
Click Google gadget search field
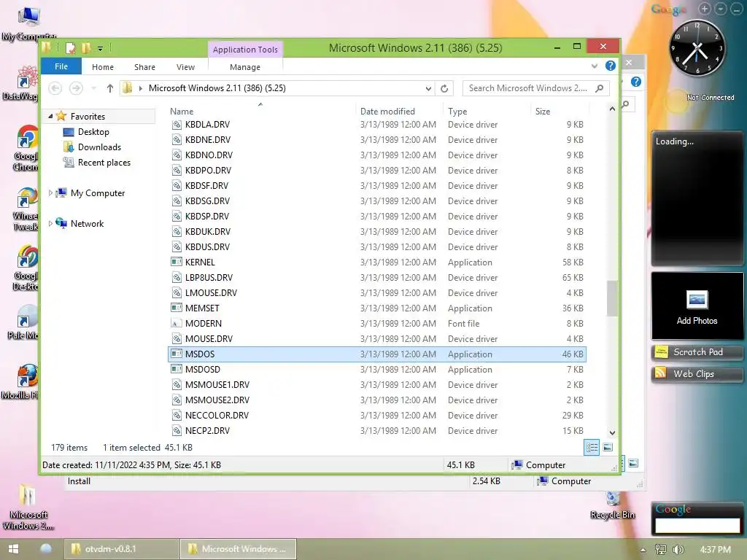(x=697, y=525)
